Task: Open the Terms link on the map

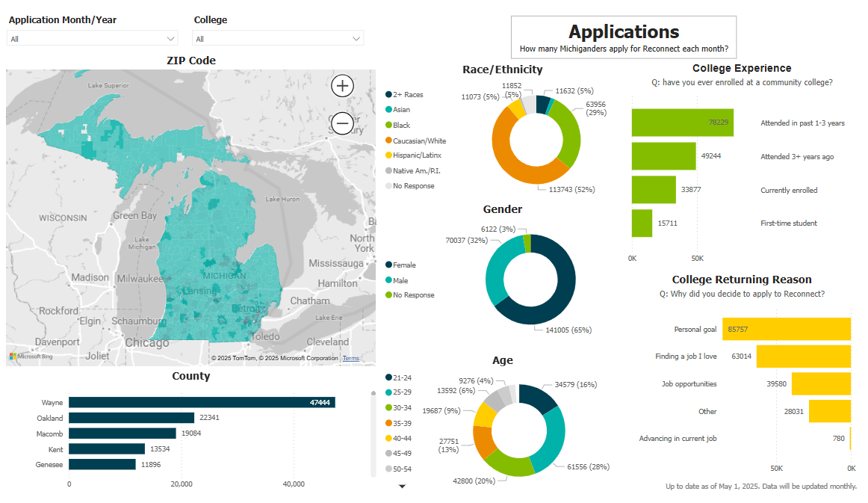Action: pyautogui.click(x=351, y=359)
